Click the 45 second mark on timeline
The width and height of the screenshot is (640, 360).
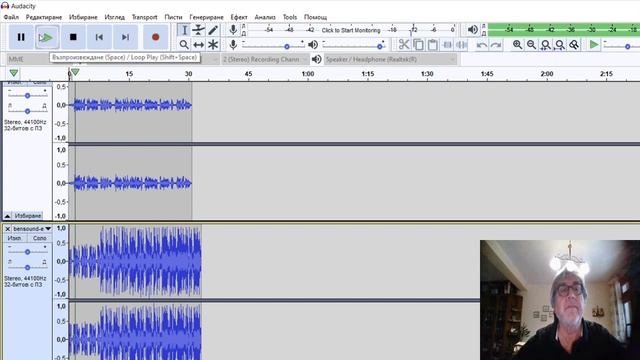click(248, 74)
